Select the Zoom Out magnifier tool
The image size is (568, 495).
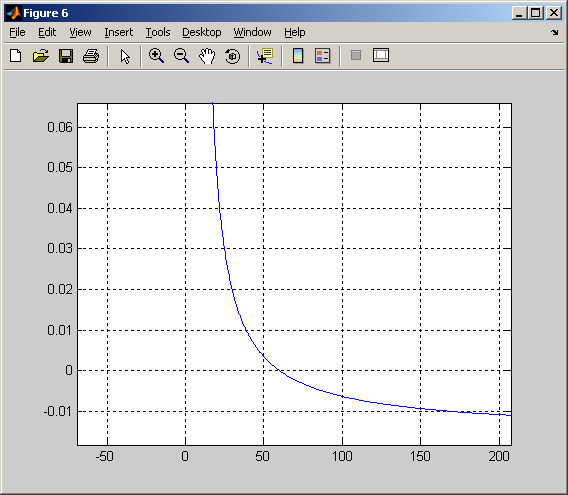181,56
